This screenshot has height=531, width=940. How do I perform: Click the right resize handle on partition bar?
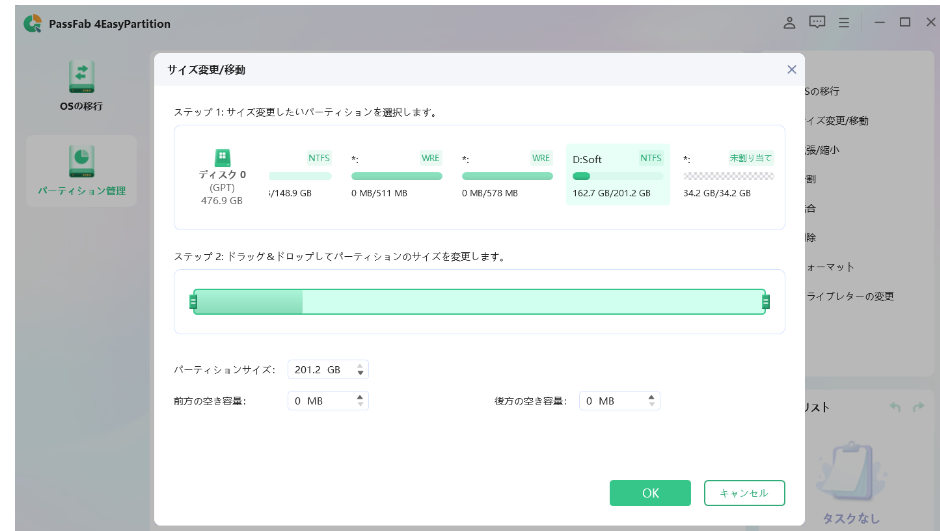pyautogui.click(x=766, y=302)
